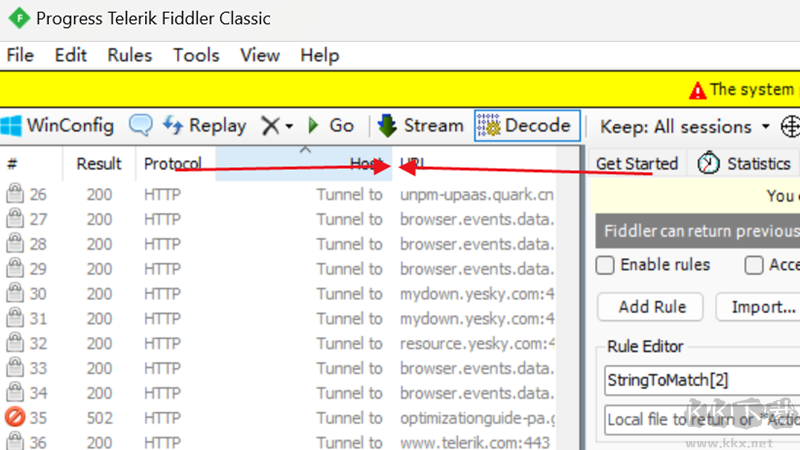This screenshot has height=450, width=800.
Task: Click the blocked icon of session 35
Action: tap(14, 418)
